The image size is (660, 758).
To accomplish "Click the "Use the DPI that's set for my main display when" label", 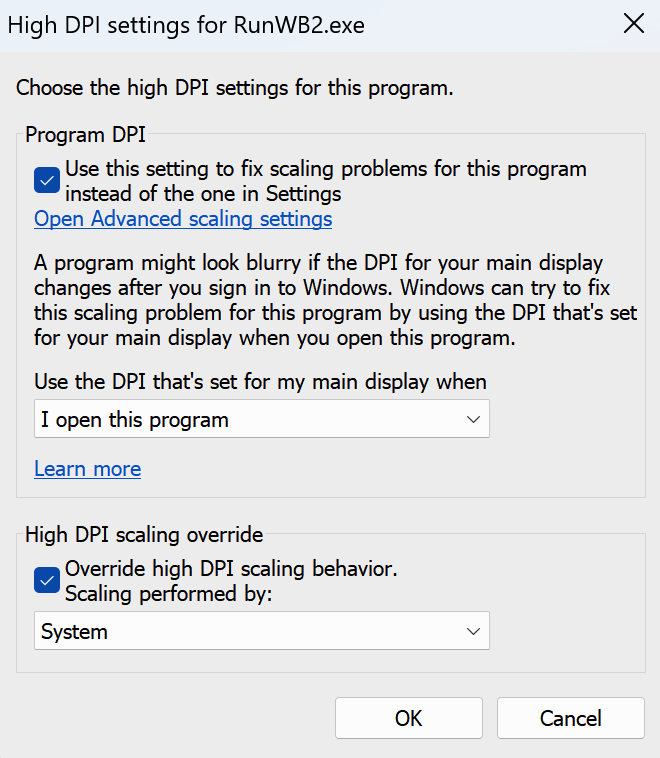I will click(260, 381).
